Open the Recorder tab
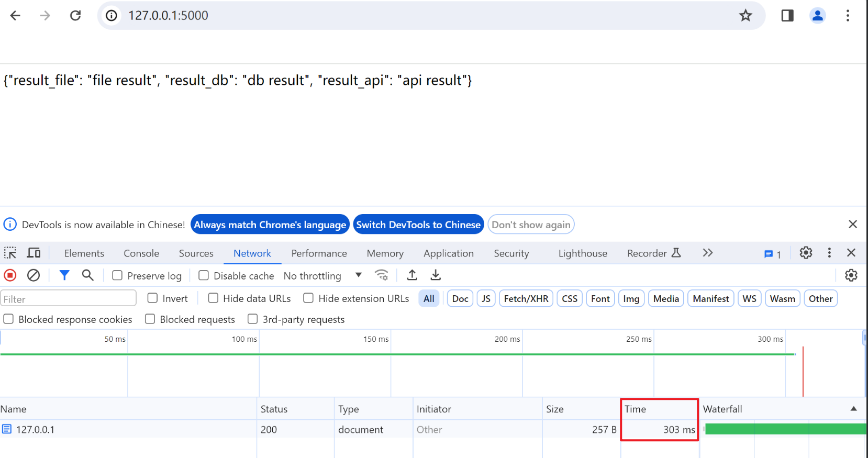This screenshot has height=458, width=868. pyautogui.click(x=654, y=253)
